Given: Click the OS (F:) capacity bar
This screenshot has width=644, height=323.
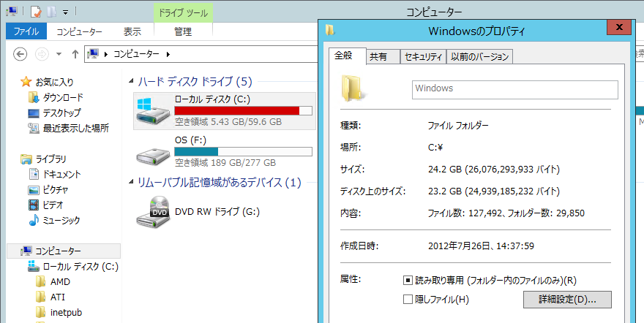Looking at the screenshot, I should pos(243,152).
